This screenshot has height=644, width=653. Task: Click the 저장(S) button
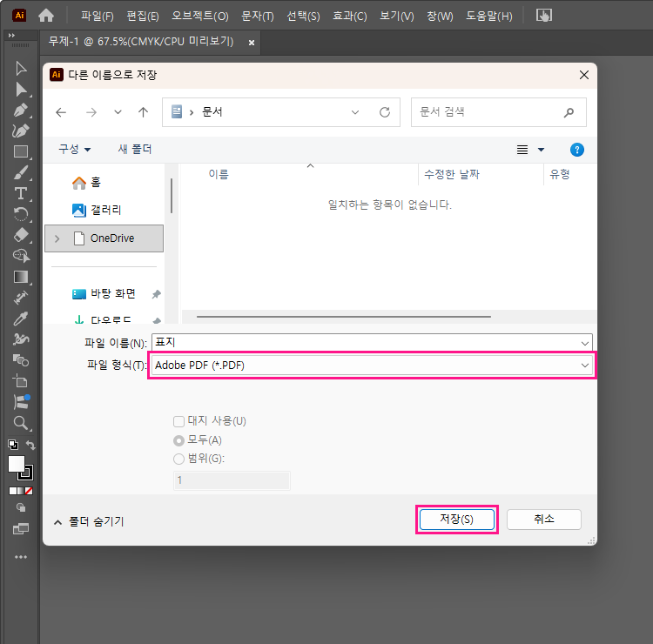click(x=456, y=520)
